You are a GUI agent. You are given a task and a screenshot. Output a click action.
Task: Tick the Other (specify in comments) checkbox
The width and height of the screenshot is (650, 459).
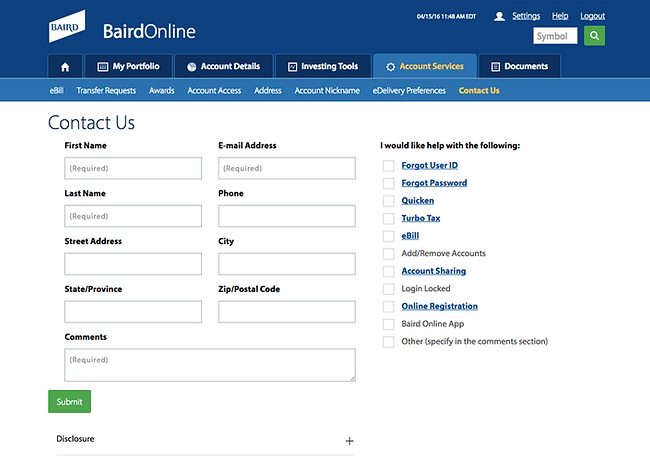(x=388, y=342)
